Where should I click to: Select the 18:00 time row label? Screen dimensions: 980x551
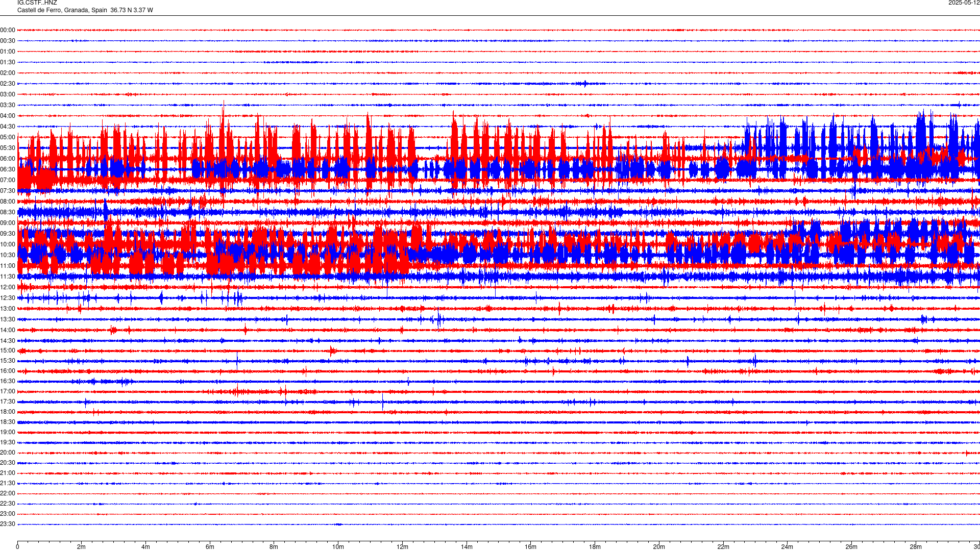click(8, 412)
